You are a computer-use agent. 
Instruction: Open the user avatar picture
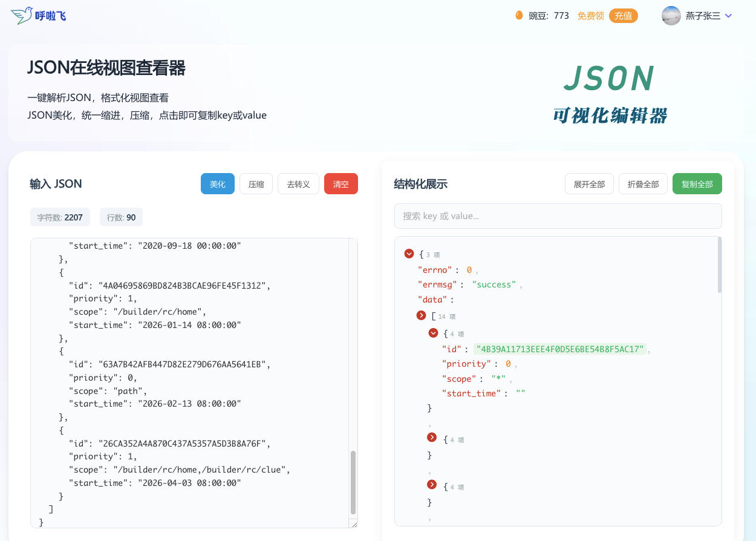pos(671,16)
